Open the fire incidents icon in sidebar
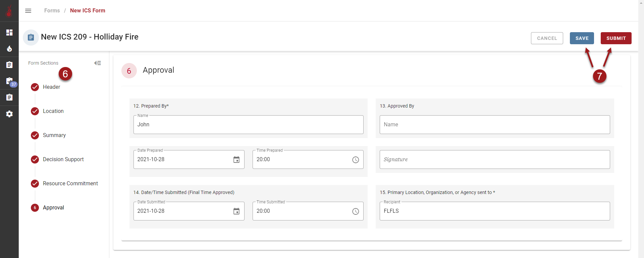This screenshot has width=644, height=258. coord(9,49)
